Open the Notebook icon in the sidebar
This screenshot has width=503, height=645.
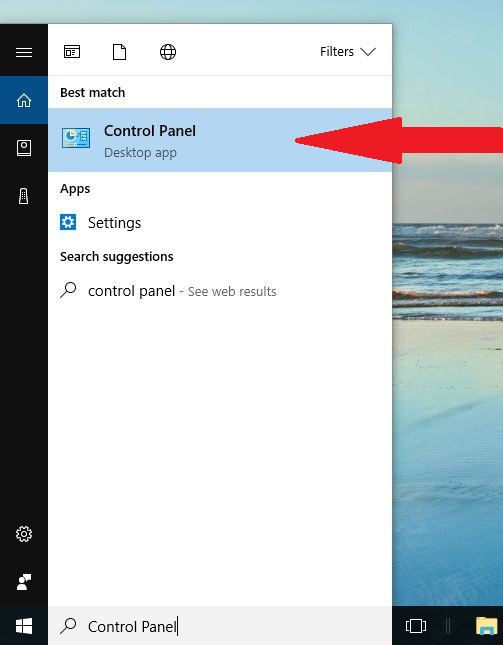click(x=24, y=148)
